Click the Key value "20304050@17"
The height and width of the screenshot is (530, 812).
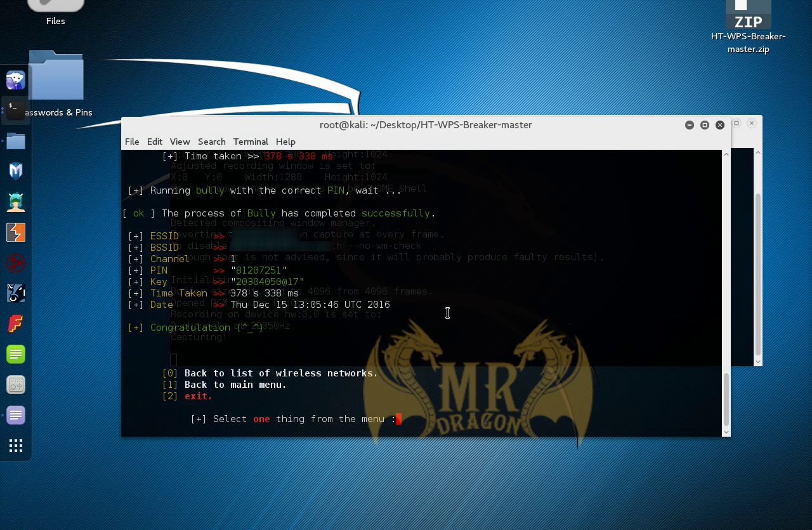click(x=267, y=282)
